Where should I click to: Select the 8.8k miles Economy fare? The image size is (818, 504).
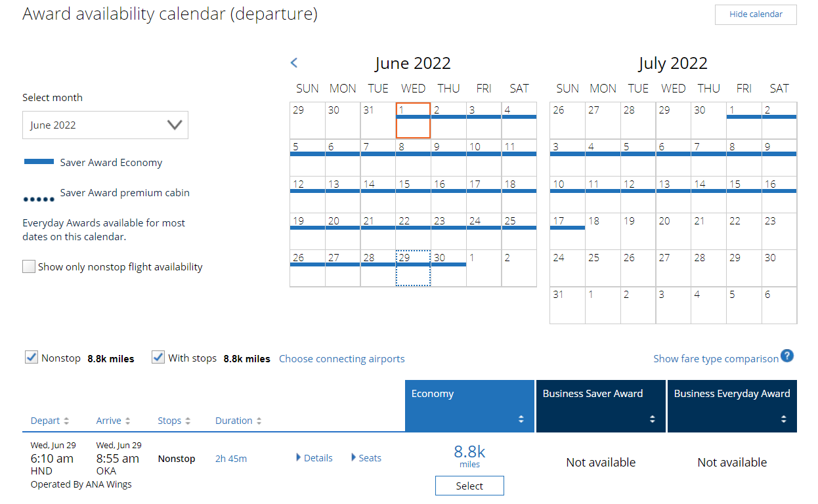point(469,486)
